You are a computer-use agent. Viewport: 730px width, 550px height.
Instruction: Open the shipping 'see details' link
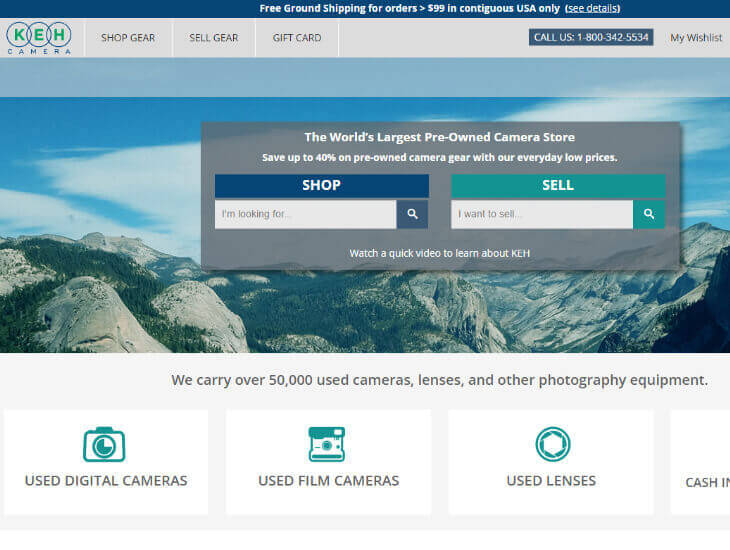coord(592,8)
